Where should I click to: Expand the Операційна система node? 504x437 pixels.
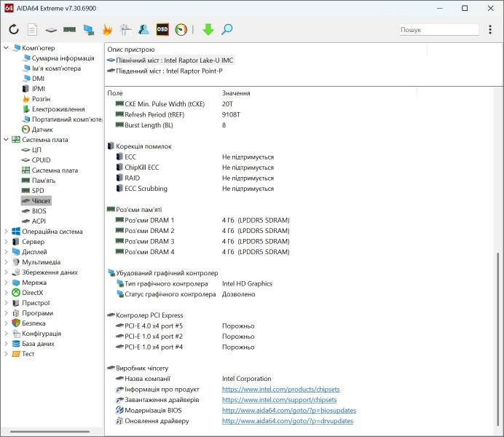coord(6,232)
